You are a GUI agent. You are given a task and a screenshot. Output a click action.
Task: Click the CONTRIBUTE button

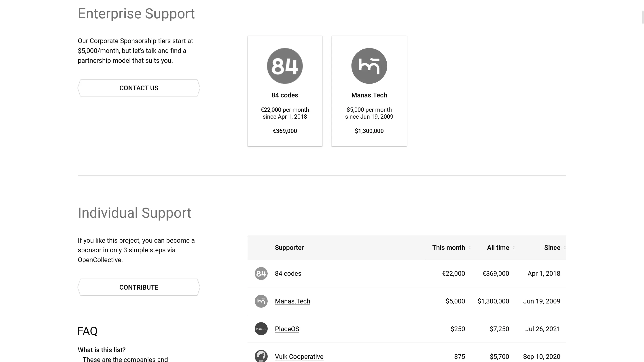(x=138, y=287)
